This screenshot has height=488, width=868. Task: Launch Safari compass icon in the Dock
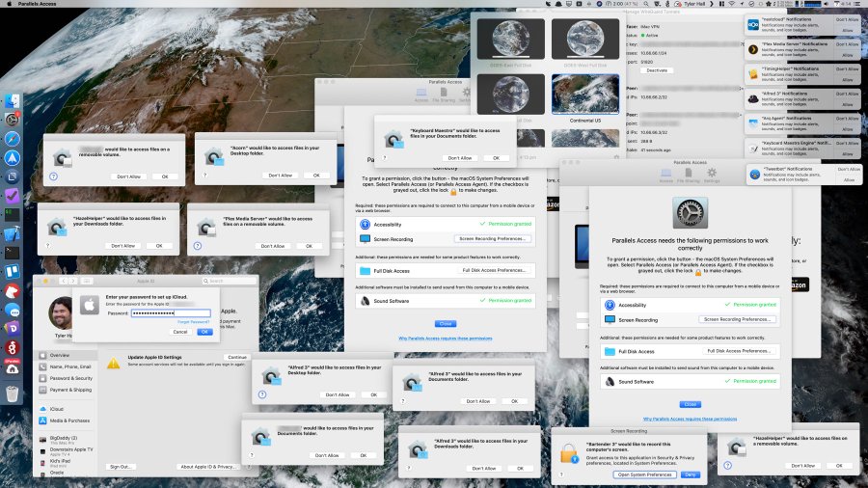point(13,139)
